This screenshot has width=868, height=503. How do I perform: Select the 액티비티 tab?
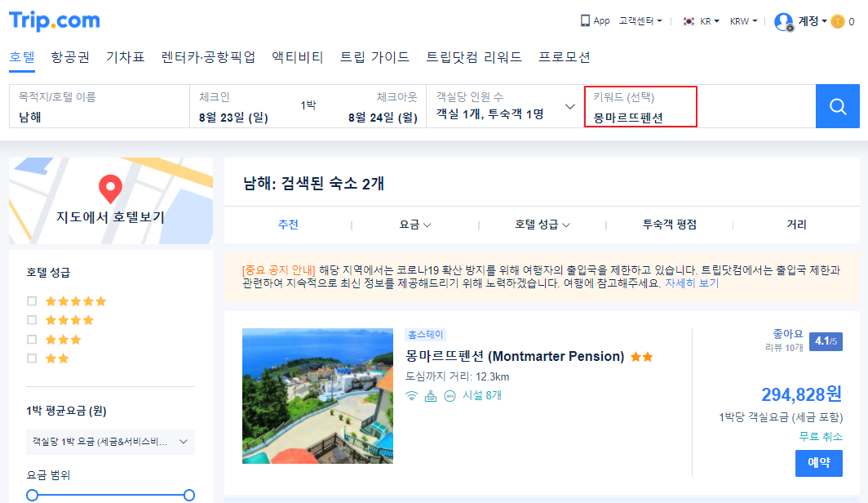pyautogui.click(x=297, y=57)
